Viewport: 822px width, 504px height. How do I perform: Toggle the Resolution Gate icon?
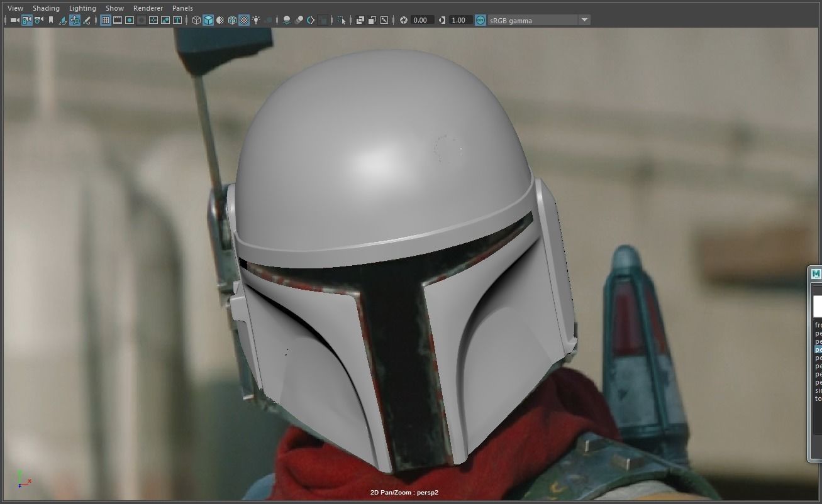coord(130,20)
